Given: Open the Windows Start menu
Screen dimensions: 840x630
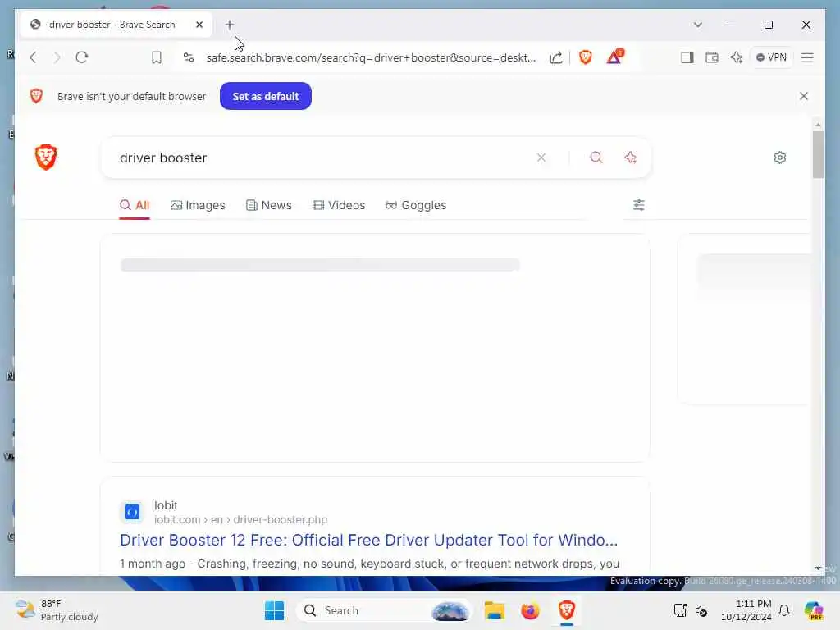Looking at the screenshot, I should [274, 610].
